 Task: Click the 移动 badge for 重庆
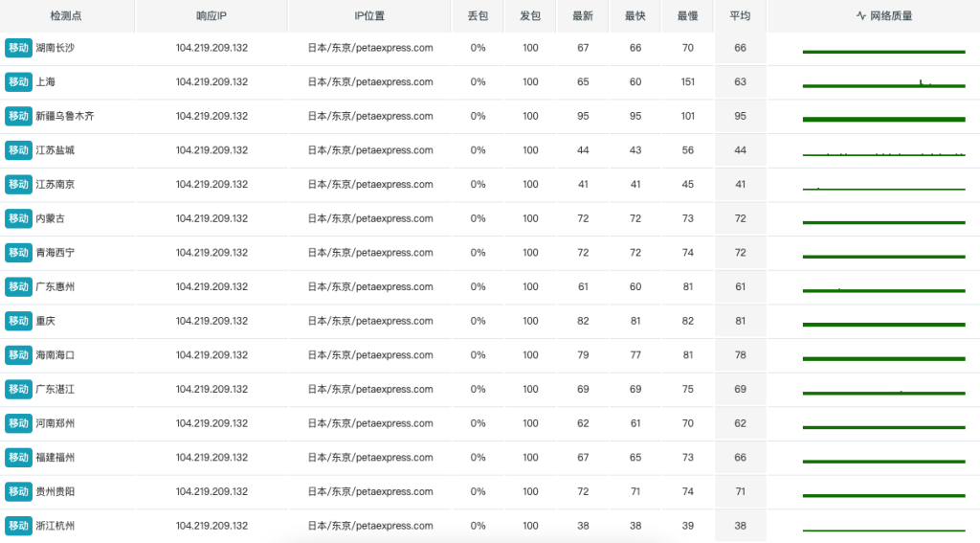click(18, 321)
